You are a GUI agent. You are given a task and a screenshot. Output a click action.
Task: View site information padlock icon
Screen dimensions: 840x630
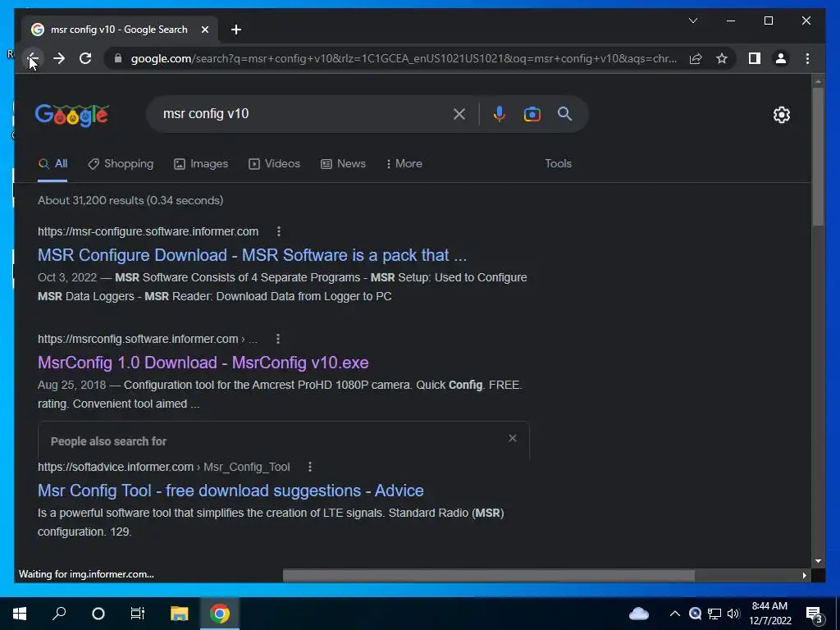pos(118,58)
